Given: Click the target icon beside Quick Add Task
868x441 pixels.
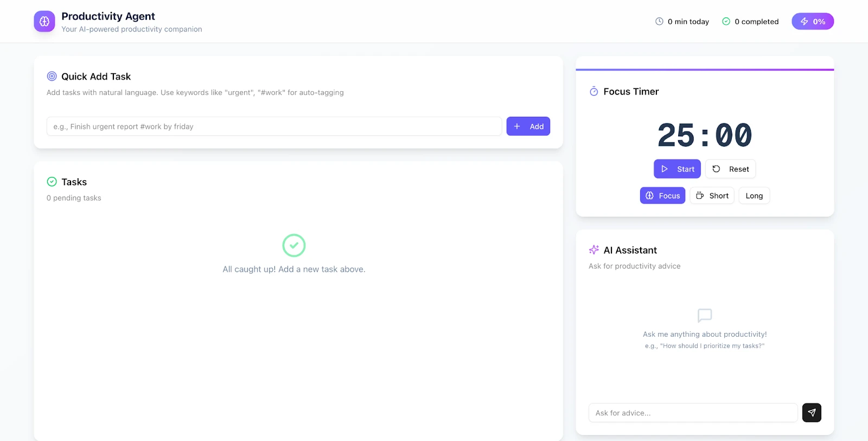Looking at the screenshot, I should tap(52, 77).
